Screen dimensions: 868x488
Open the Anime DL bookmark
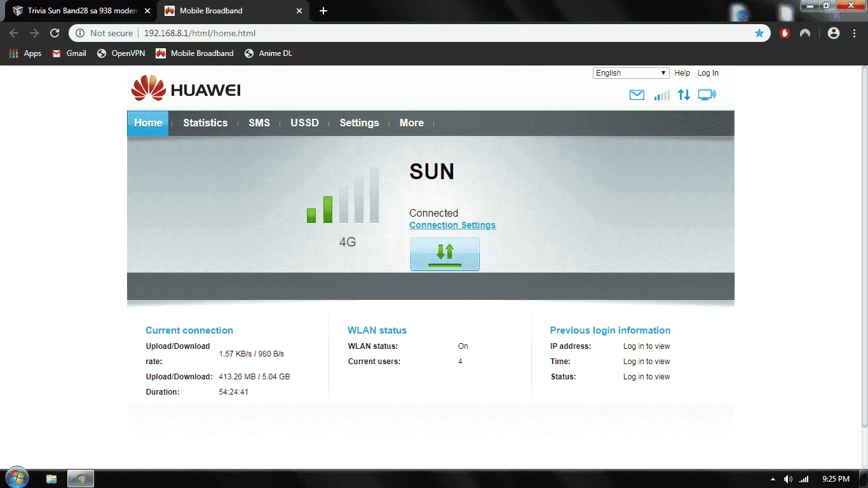click(x=268, y=53)
